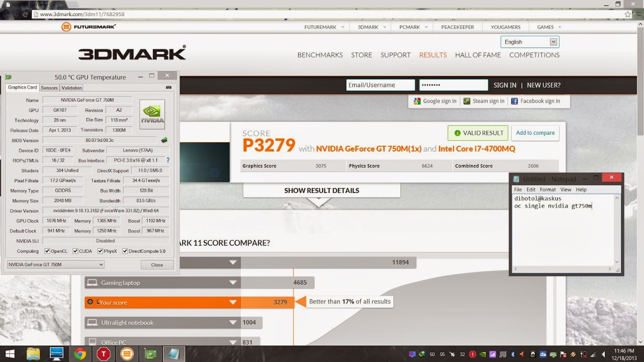The height and width of the screenshot is (362, 644).
Task: Take a GPU-Z screenshot with camera icon
Action: click(x=169, y=87)
